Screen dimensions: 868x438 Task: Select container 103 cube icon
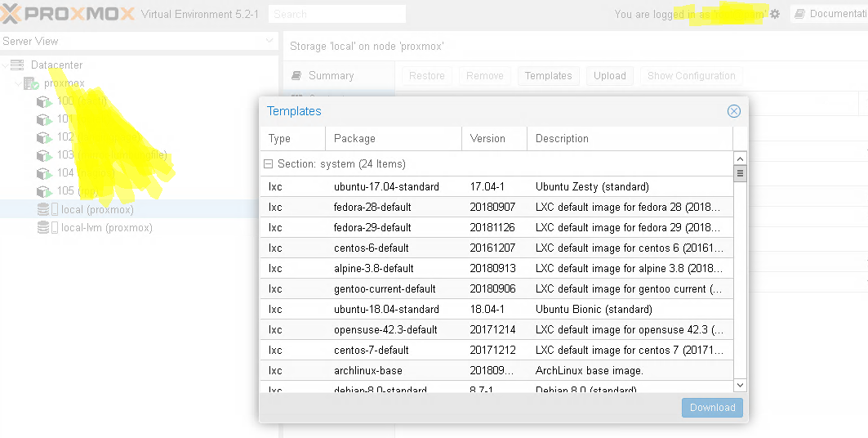pyautogui.click(x=44, y=155)
